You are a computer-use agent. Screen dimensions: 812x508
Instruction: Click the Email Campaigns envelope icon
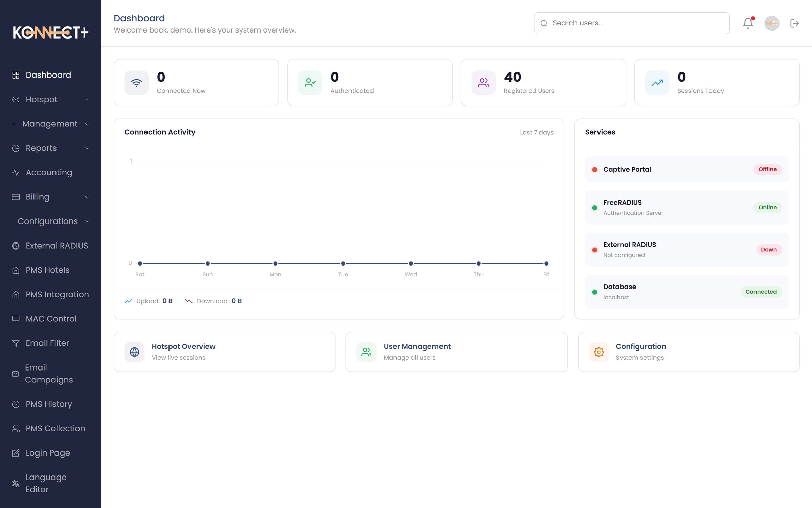click(x=15, y=374)
